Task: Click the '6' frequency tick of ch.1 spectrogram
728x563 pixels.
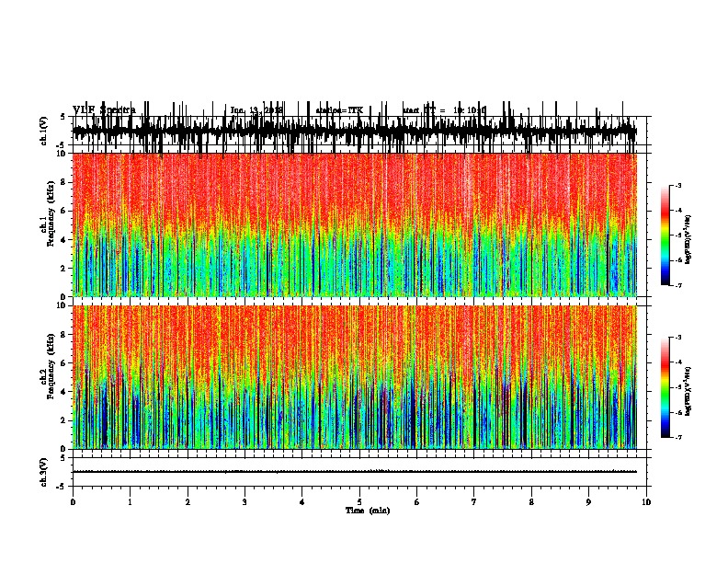Action: coord(64,211)
